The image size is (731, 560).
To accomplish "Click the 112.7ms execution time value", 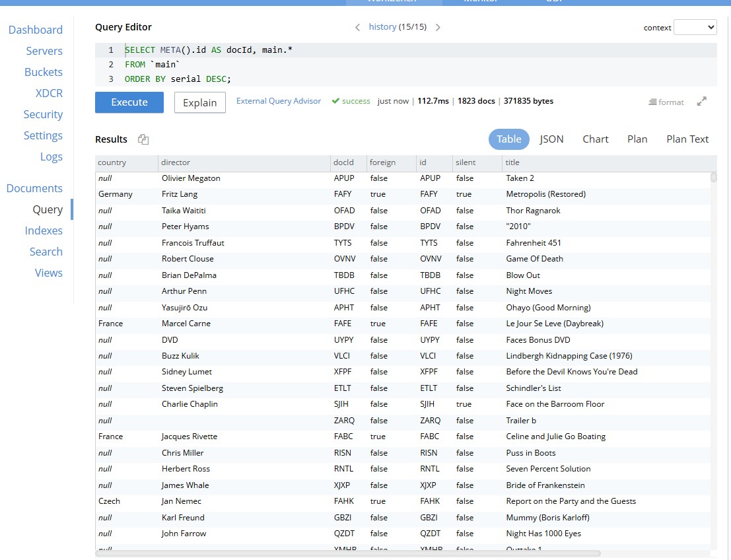I will point(433,101).
